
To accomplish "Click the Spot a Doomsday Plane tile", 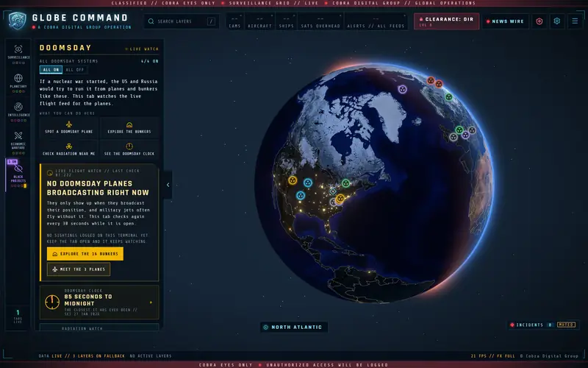I will tap(69, 127).
